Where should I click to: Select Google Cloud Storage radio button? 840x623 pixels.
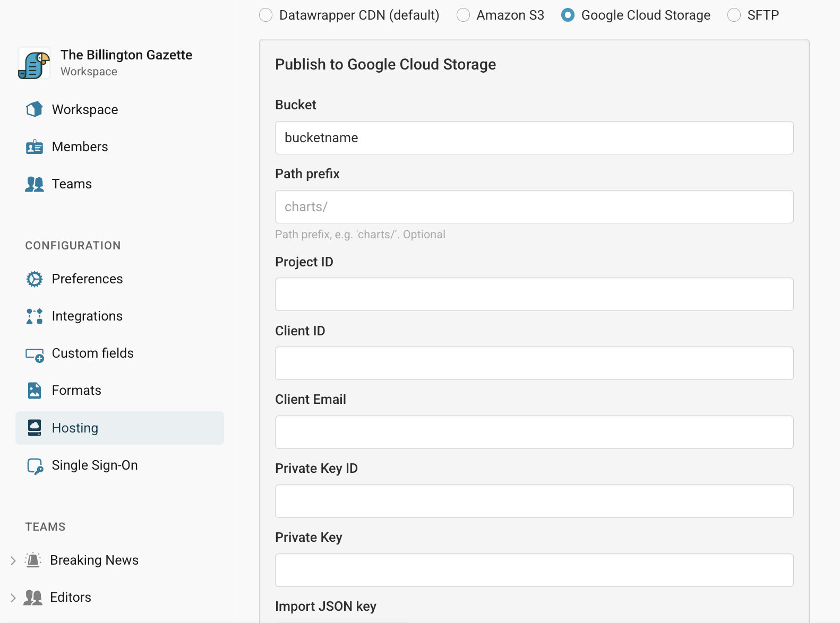click(568, 15)
